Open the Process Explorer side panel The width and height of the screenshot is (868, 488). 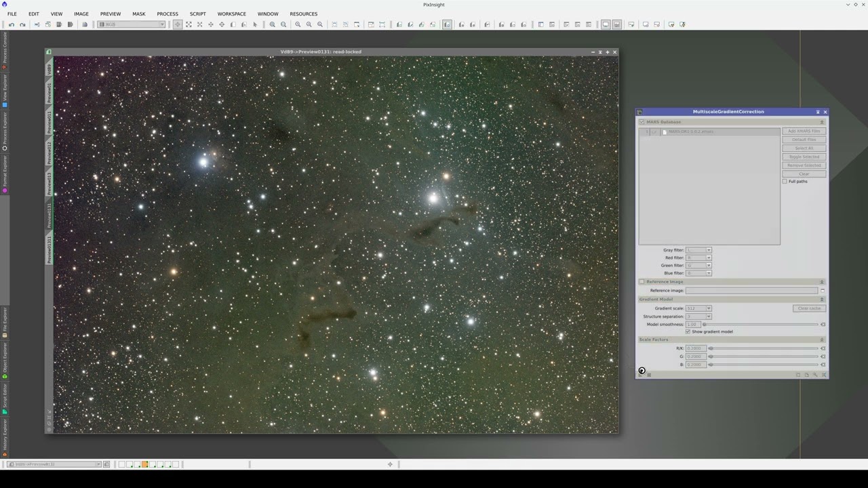pyautogui.click(x=5, y=132)
